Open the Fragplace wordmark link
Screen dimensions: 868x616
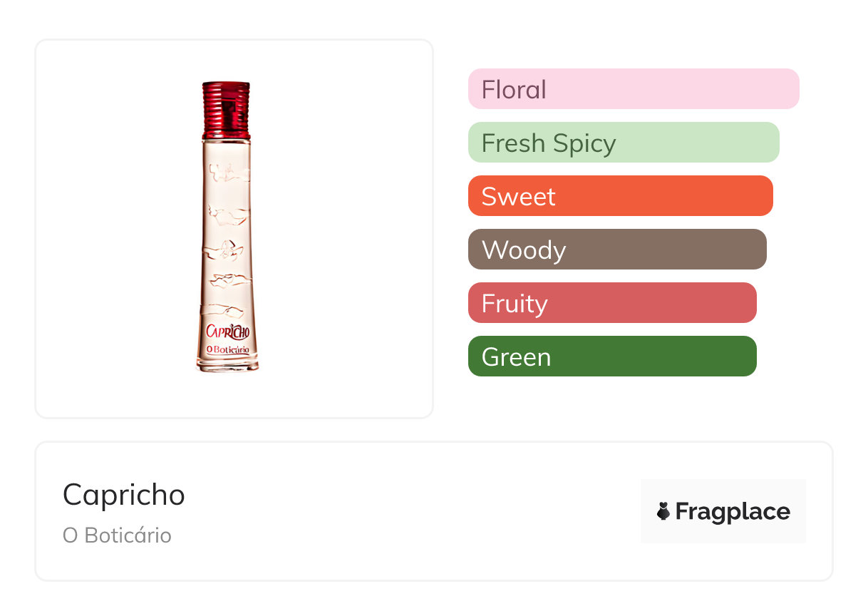(733, 511)
